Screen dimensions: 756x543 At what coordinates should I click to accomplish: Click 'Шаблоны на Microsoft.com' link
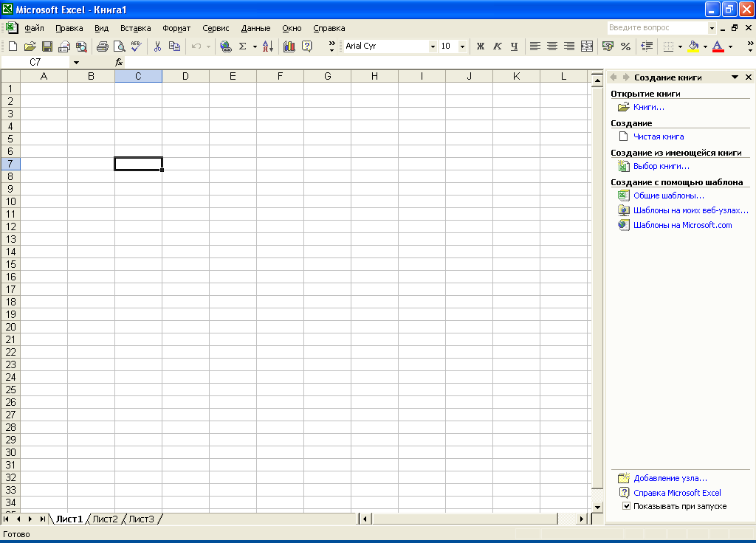tap(682, 225)
